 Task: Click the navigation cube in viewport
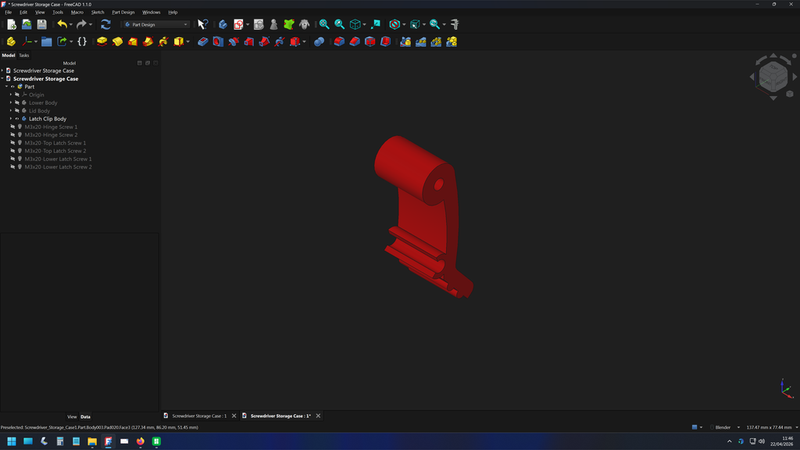coord(772,75)
